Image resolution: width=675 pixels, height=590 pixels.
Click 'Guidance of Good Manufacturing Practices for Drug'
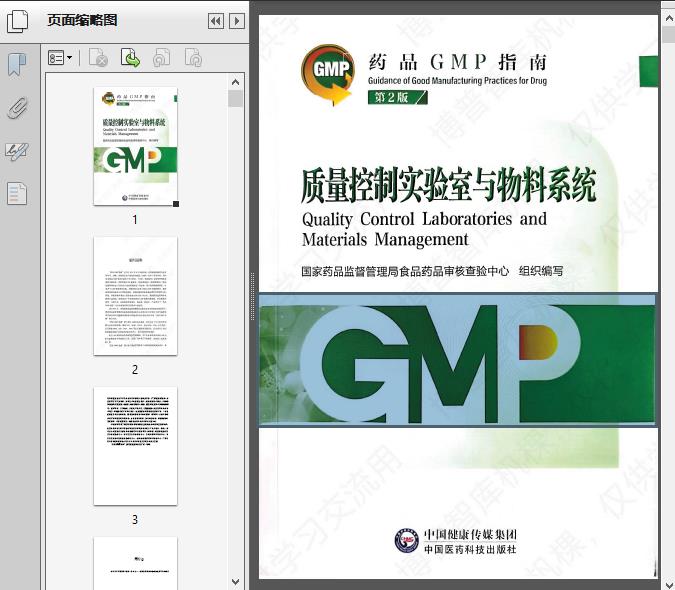[457, 80]
